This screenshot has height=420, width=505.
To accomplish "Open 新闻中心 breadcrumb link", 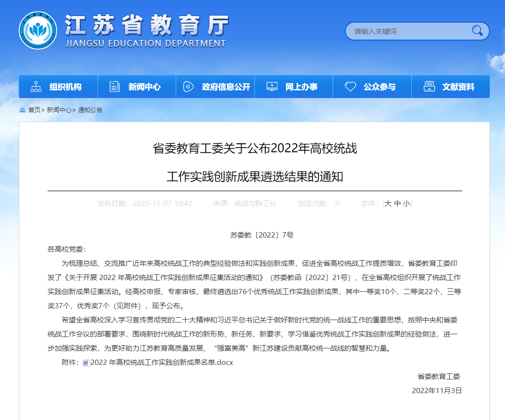I will (59, 110).
